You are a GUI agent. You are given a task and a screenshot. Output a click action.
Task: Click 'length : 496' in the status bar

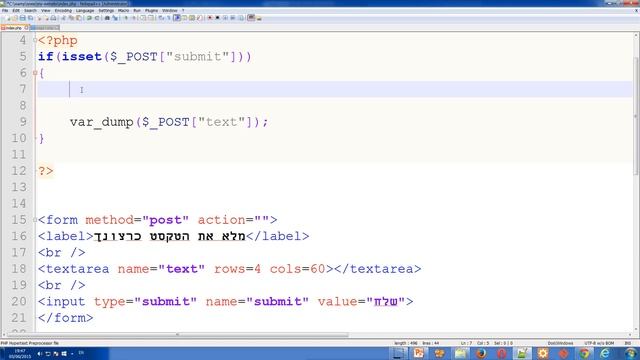point(406,343)
